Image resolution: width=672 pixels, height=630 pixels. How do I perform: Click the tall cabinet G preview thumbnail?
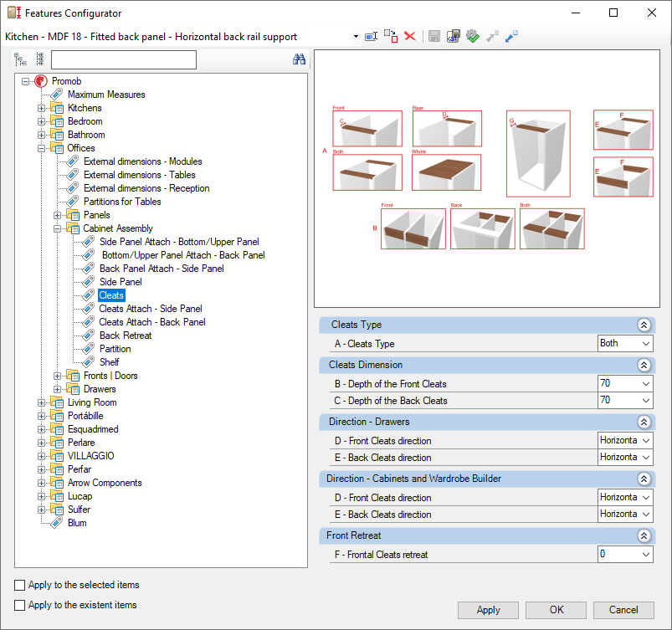pyautogui.click(x=538, y=153)
